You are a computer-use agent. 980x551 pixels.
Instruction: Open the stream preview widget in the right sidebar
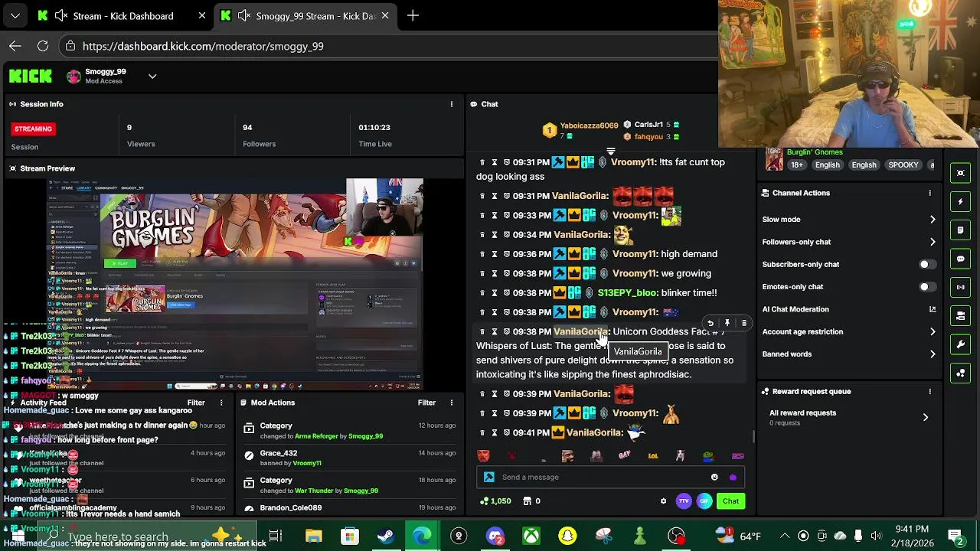point(961,174)
